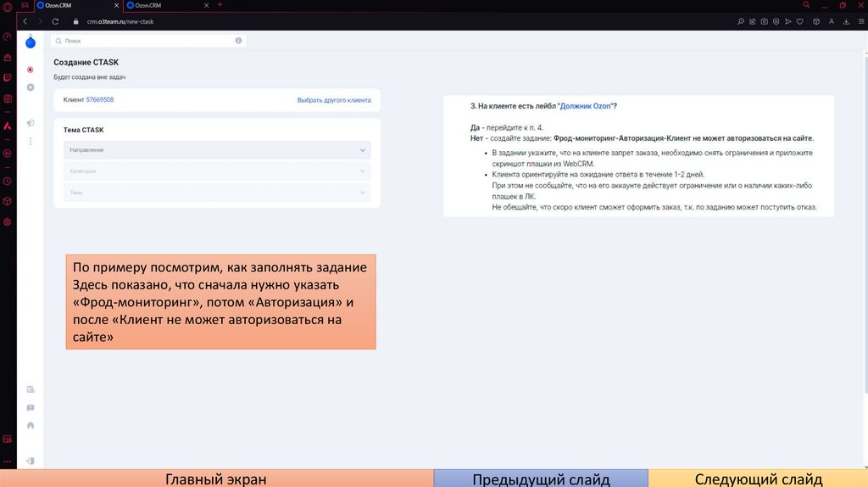Click the page vertical scrollbar
Image resolution: width=868 pixels, height=487 pixels.
point(865,224)
